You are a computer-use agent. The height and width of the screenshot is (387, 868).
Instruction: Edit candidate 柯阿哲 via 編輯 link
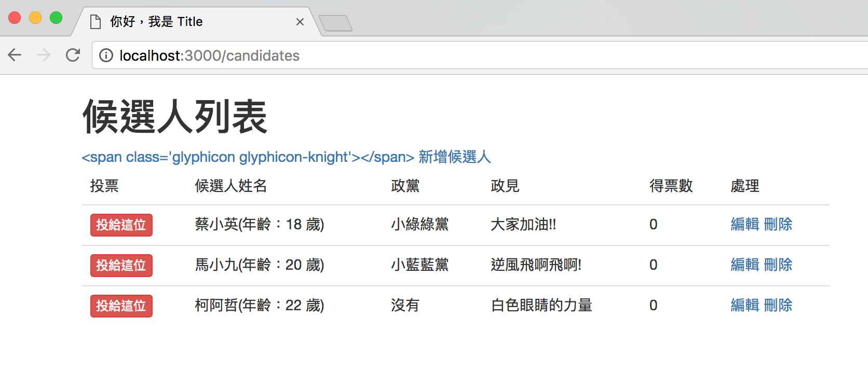tap(744, 305)
